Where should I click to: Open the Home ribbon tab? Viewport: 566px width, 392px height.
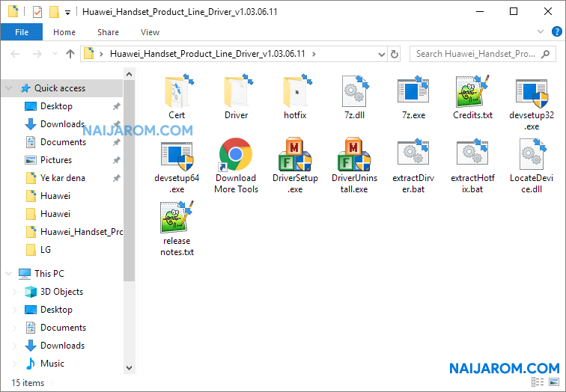coord(64,32)
